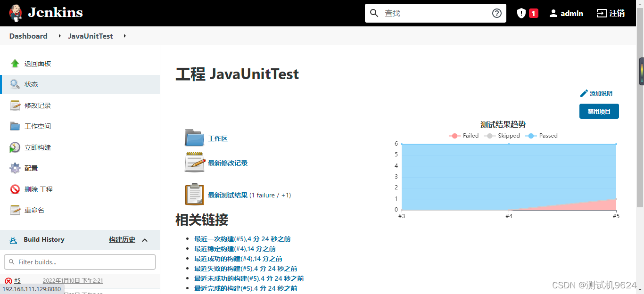The height and width of the screenshot is (294, 644).
Task: Click the search magnifier icon
Action: click(374, 13)
